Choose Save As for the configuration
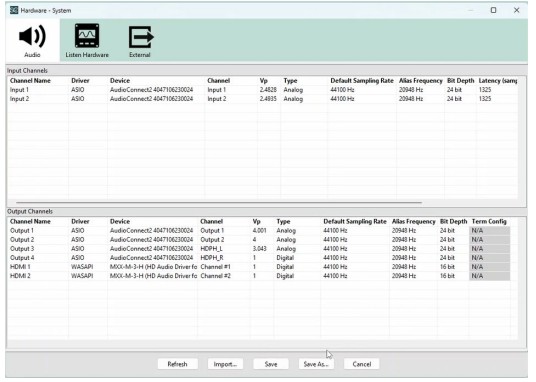Image resolution: width=536 pixels, height=382 pixels. point(316,364)
